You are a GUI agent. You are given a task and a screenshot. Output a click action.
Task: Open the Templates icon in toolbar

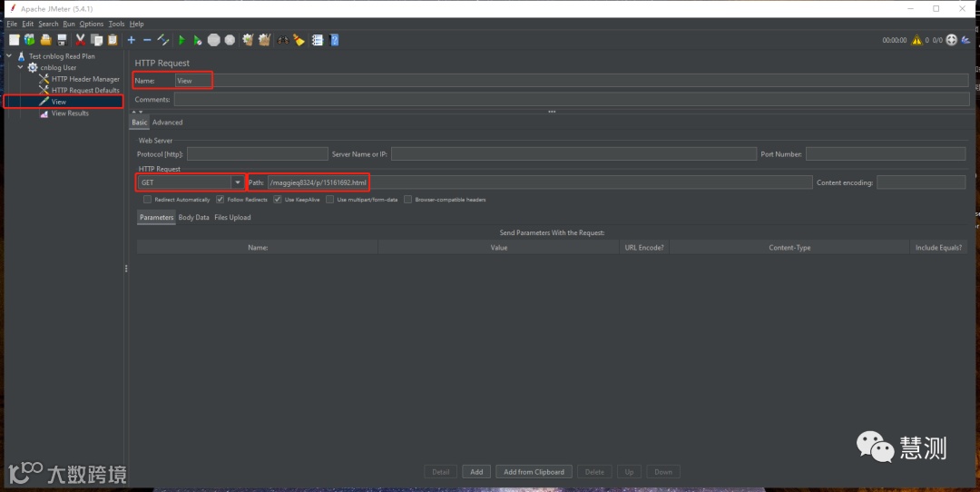[x=29, y=40]
